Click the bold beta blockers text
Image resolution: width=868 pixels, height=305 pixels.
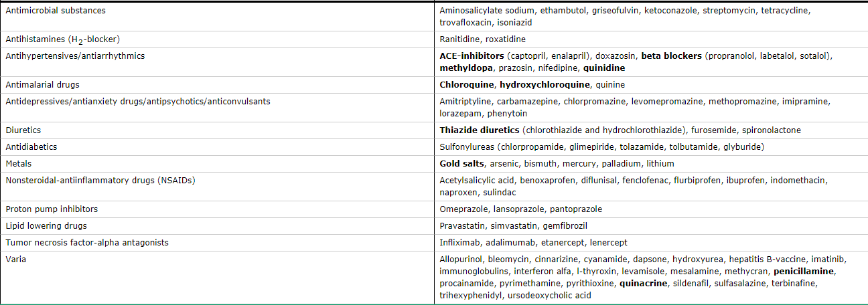[x=671, y=56]
